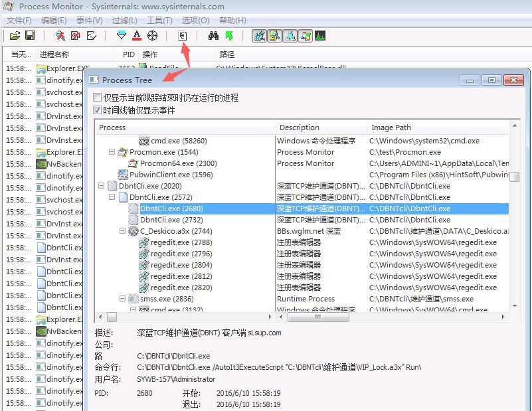Open the Filter funnel toolbar icon

(122, 35)
